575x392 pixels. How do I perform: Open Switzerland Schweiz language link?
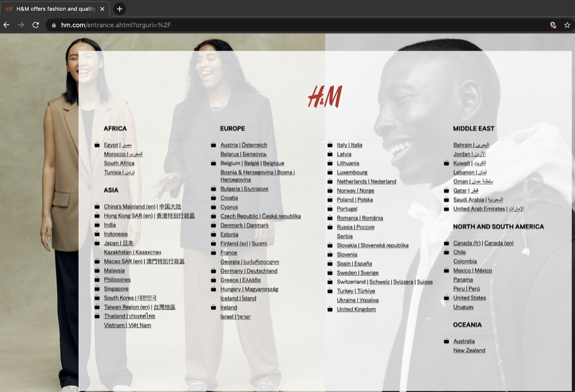[380, 281]
